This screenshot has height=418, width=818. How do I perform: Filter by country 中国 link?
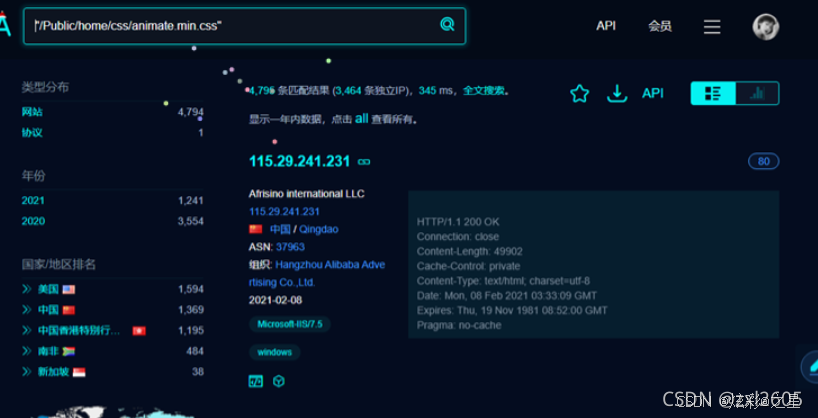pyautogui.click(x=279, y=230)
